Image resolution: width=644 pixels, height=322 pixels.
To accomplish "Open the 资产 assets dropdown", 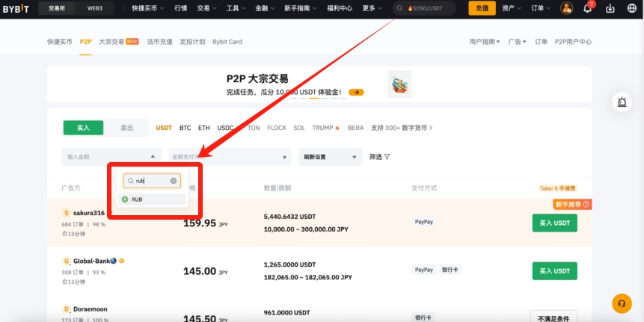I will pyautogui.click(x=512, y=8).
